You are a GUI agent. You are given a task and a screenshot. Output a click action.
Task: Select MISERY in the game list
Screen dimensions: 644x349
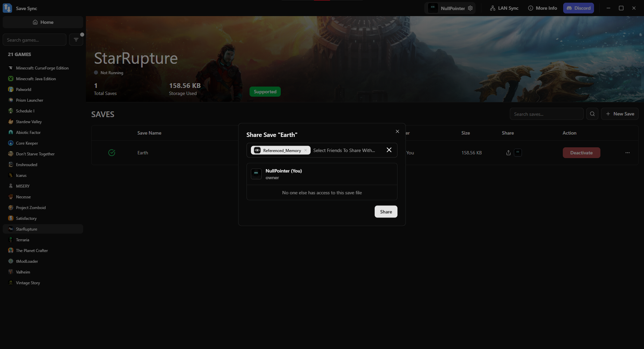[x=43, y=186]
